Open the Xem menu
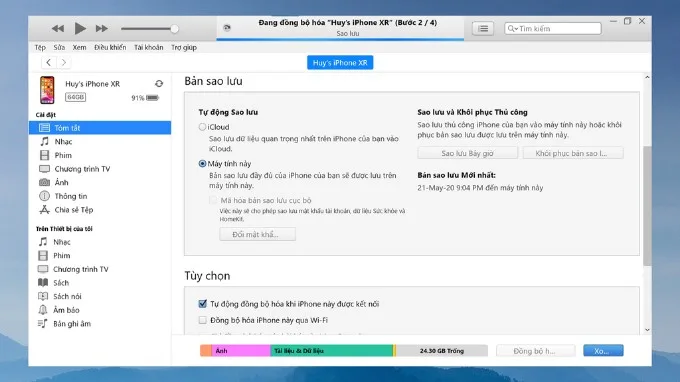The width and height of the screenshot is (680, 382). click(x=79, y=47)
